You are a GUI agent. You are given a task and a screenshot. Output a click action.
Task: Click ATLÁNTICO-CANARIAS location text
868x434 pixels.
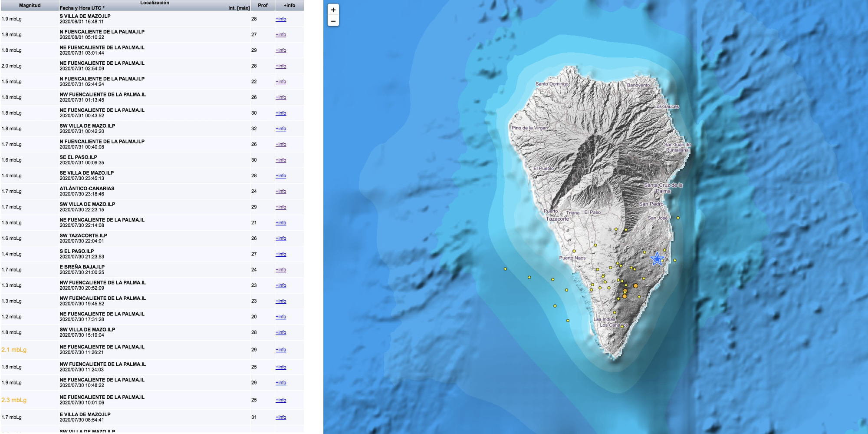87,189
